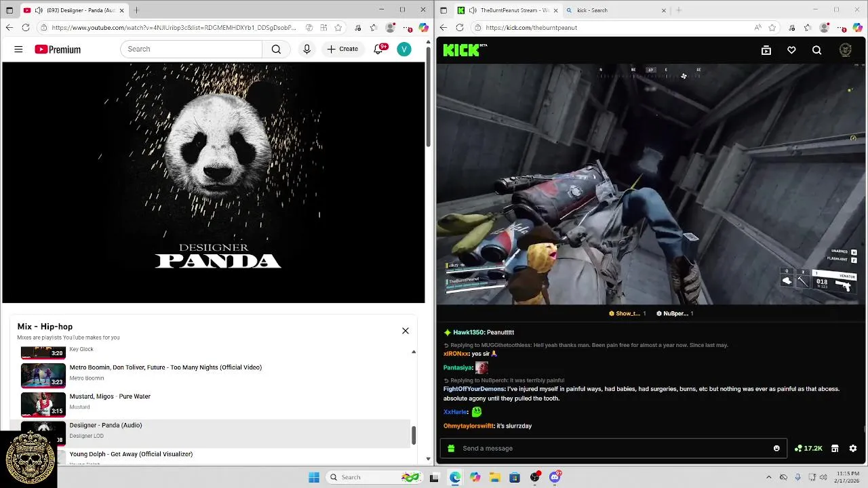
Task: Open FightOffYourDemons chat username
Action: [x=473, y=389]
